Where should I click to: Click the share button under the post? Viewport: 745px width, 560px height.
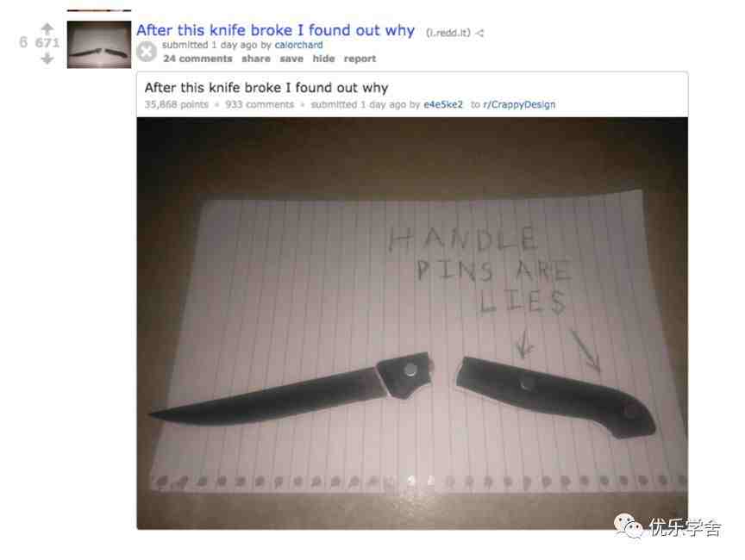tap(255, 59)
